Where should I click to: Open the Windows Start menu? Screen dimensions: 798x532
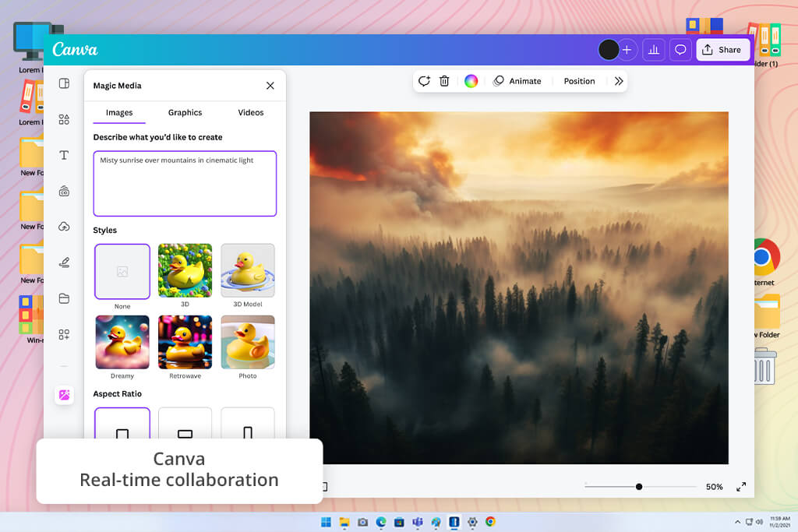(x=327, y=522)
